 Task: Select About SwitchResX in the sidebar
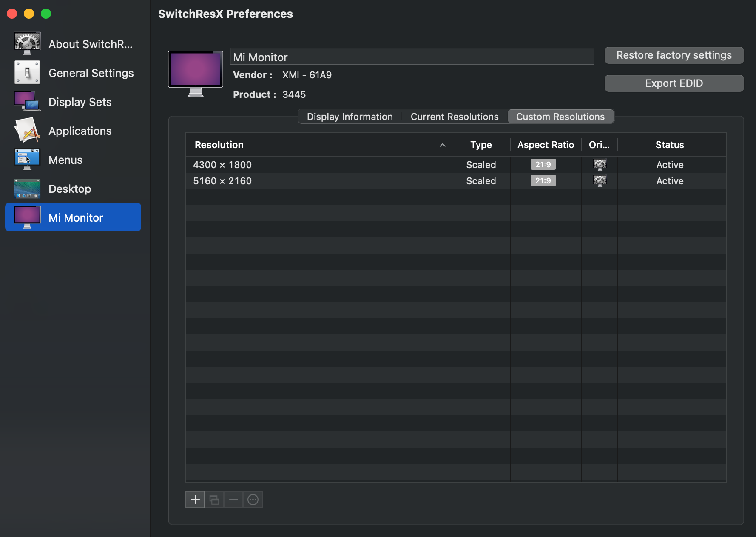(x=90, y=44)
